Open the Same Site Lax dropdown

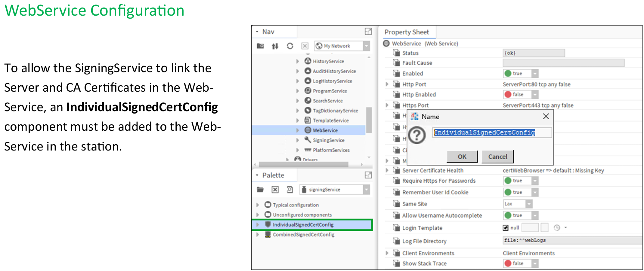tap(529, 204)
